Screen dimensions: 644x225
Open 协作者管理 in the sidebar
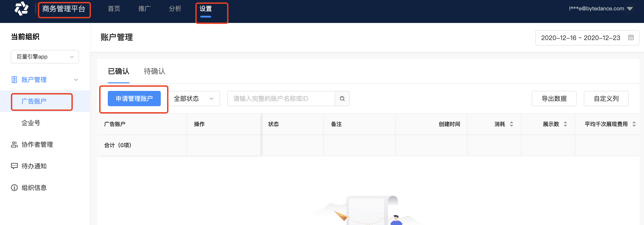point(37,145)
